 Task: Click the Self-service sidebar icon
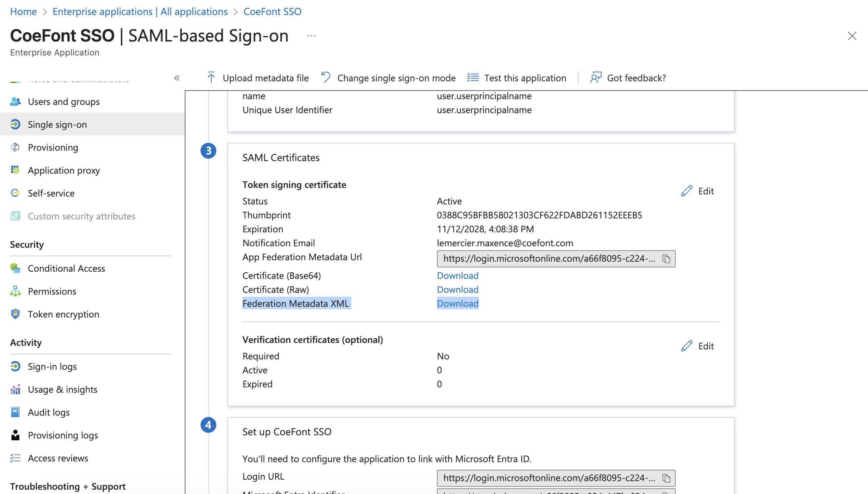(x=15, y=193)
